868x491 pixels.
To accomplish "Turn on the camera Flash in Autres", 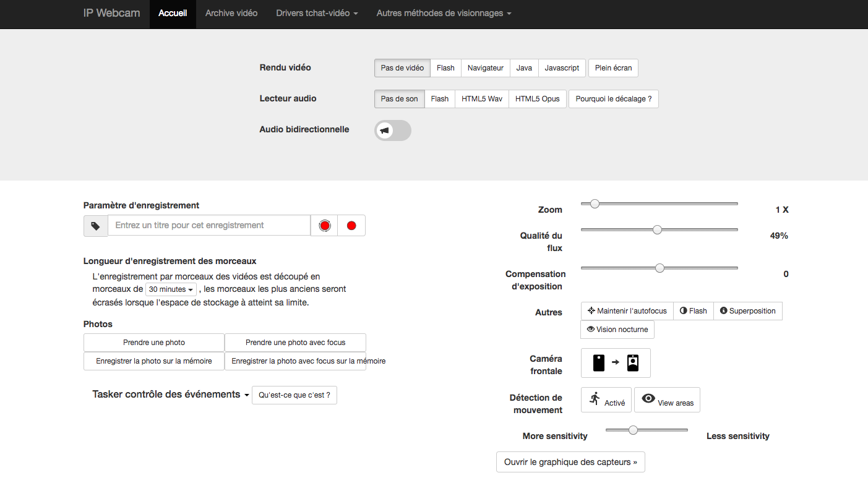I will pyautogui.click(x=694, y=311).
